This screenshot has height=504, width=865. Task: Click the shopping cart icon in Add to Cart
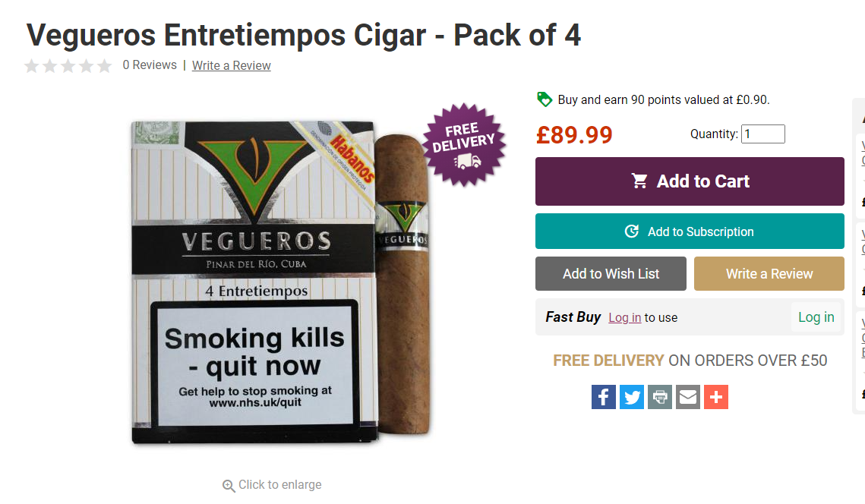(x=639, y=181)
